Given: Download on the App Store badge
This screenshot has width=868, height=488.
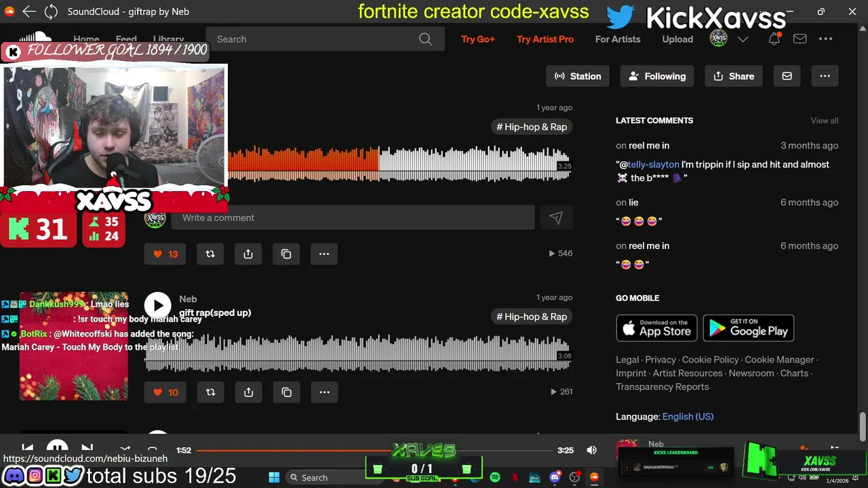Looking at the screenshot, I should point(656,328).
